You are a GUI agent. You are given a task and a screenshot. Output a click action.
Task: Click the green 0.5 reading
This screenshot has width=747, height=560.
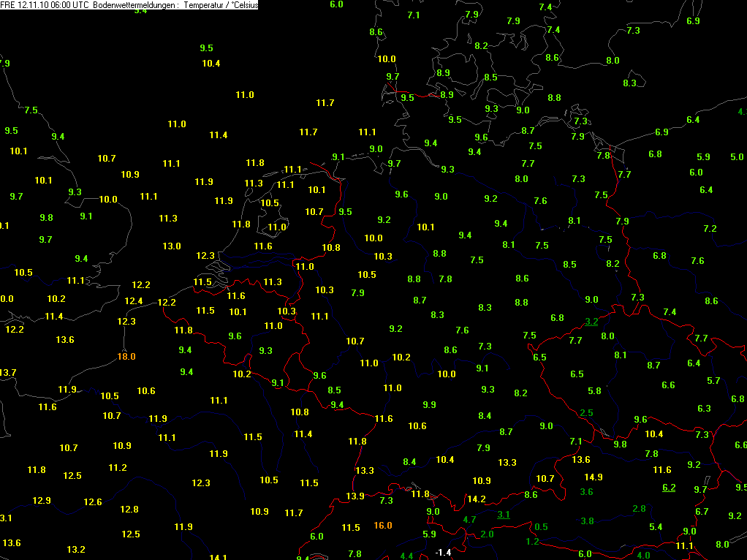[541, 526]
